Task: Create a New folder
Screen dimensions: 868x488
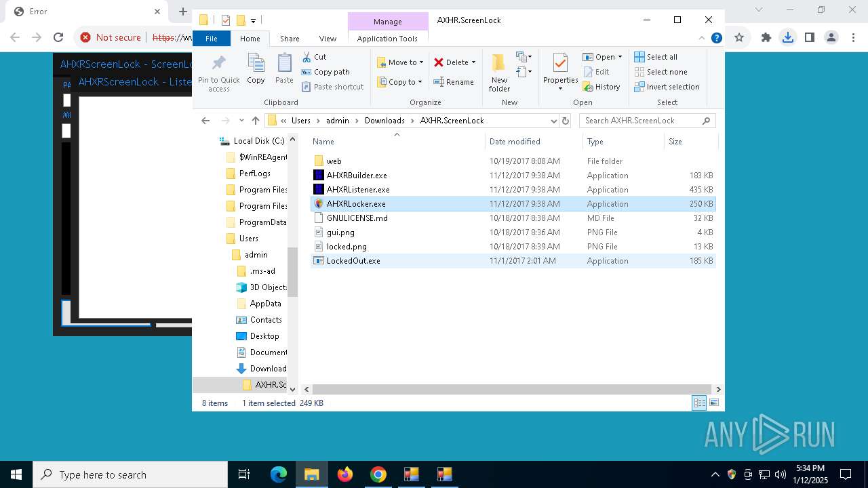Action: pyautogui.click(x=499, y=73)
